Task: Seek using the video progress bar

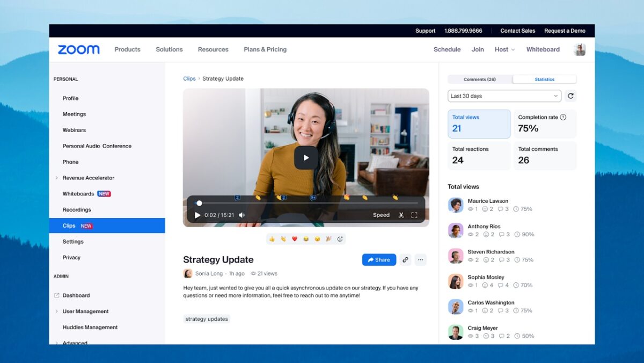Action: point(306,203)
